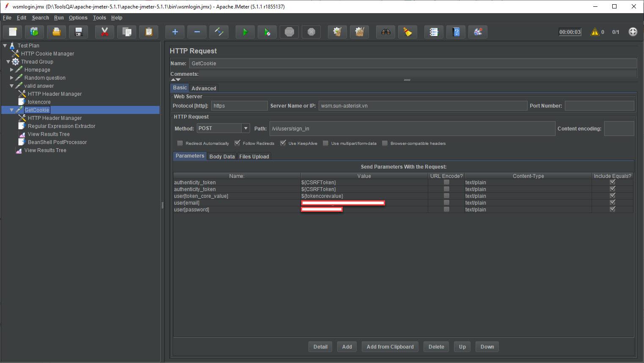
Task: Switch to the Body Data tab
Action: pyautogui.click(x=222, y=156)
